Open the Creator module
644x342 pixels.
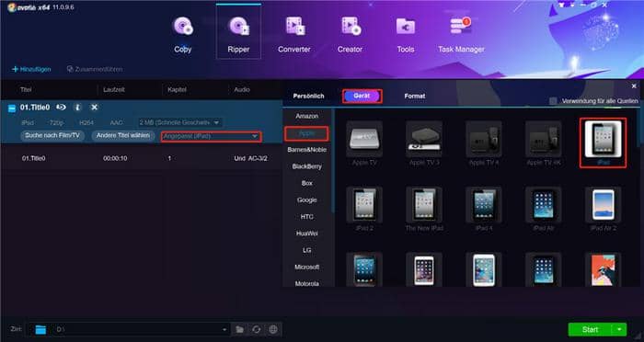[x=350, y=35]
